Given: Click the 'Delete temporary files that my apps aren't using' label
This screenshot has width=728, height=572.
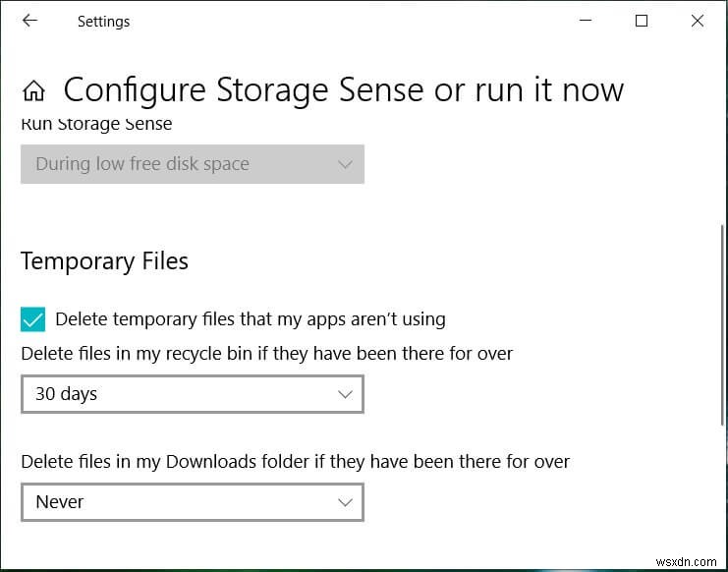Looking at the screenshot, I should coord(250,319).
